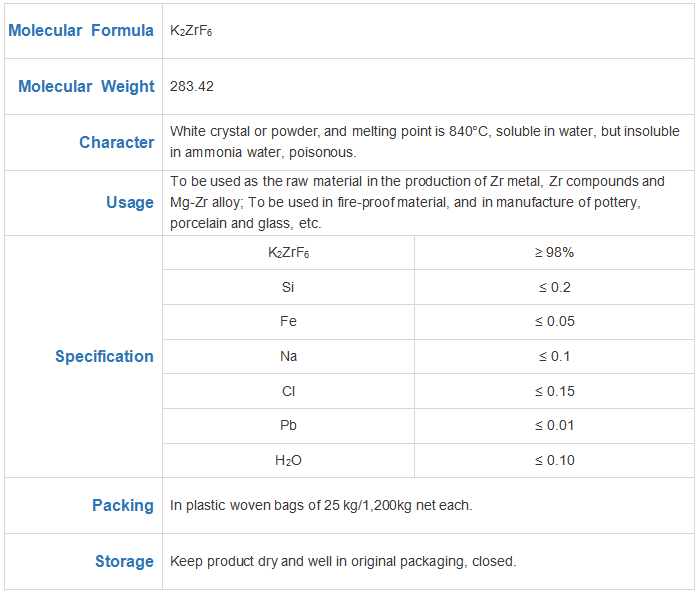699x593 pixels.
Task: Click the ≤ 0.15 chloride limit
Action: click(x=555, y=391)
